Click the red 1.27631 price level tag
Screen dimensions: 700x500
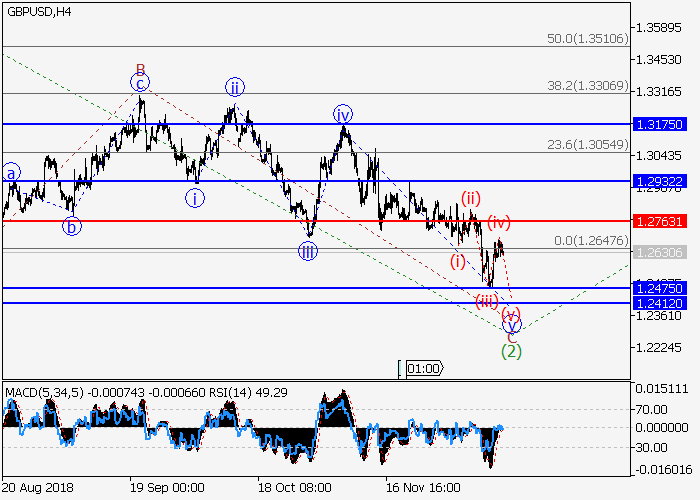point(658,220)
